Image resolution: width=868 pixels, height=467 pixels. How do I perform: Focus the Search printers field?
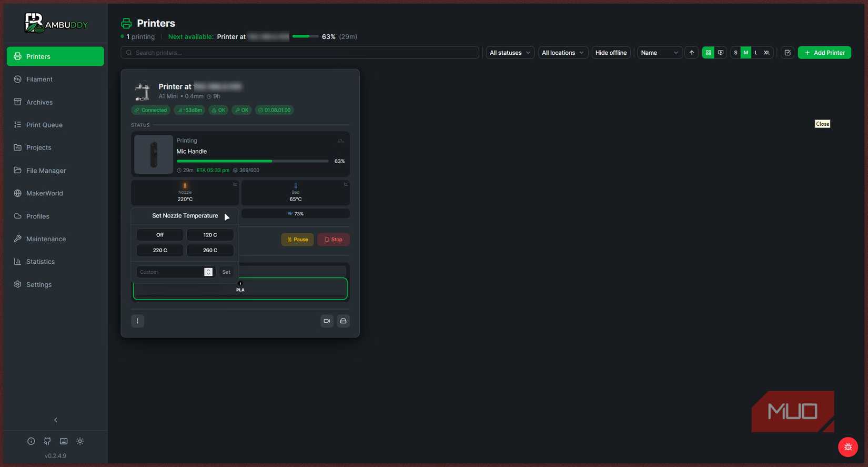click(300, 53)
